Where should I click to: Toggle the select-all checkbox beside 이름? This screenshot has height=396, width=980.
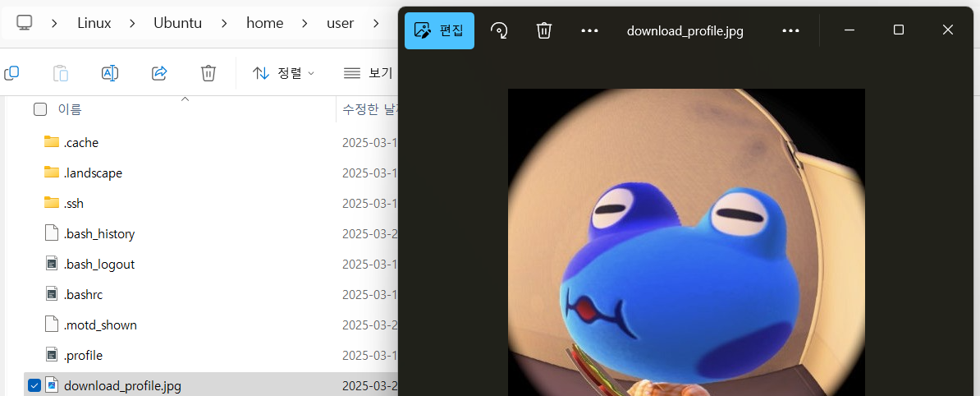(x=40, y=109)
